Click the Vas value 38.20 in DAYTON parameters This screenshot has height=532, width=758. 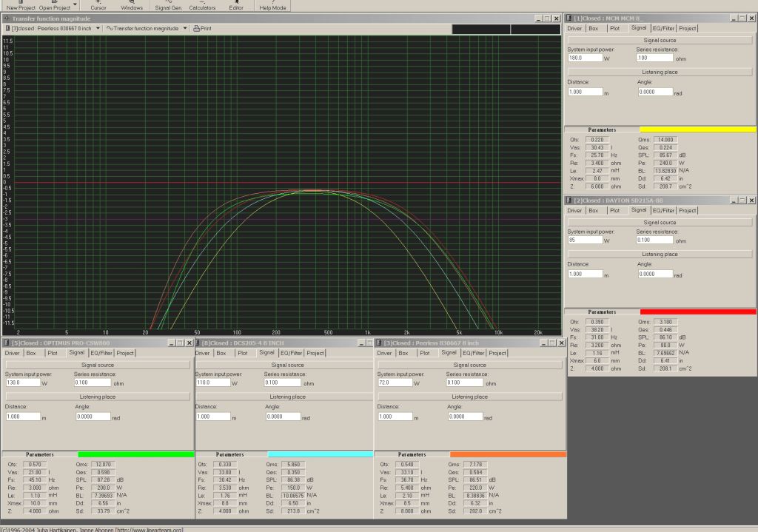coord(597,329)
